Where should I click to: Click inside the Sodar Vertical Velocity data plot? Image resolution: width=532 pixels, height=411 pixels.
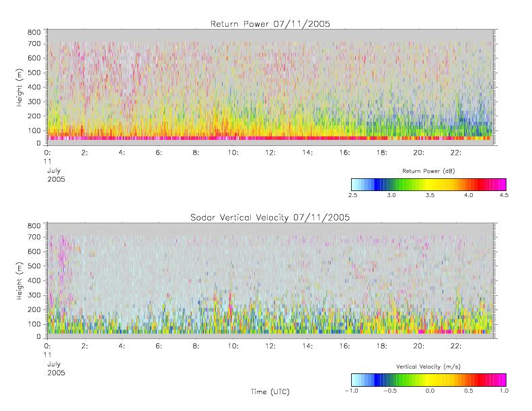[x=270, y=281]
